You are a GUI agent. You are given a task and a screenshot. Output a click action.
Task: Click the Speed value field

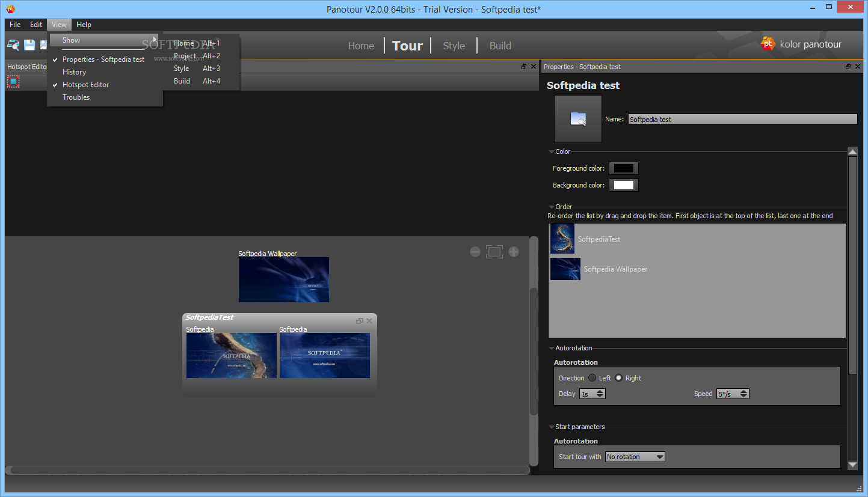(728, 394)
